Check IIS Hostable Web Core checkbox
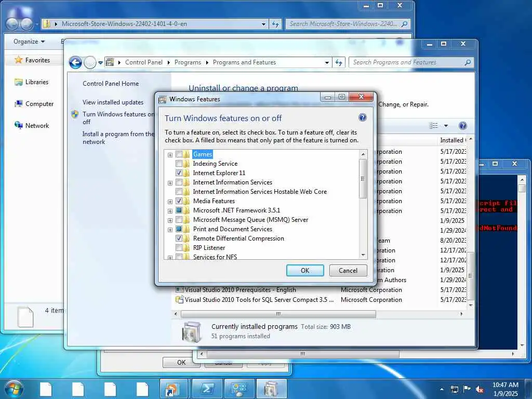532x399 pixels. (179, 192)
